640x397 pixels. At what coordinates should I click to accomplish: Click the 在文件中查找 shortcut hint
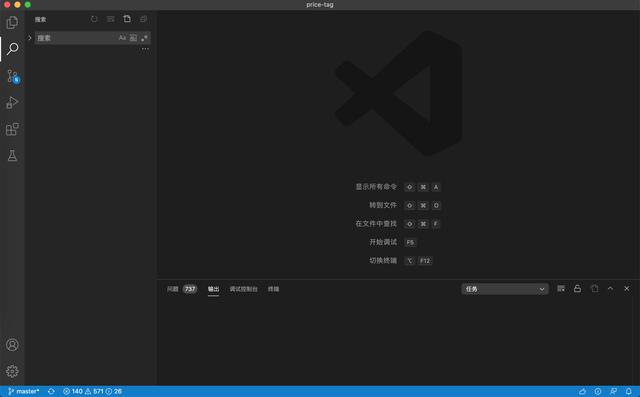376,224
